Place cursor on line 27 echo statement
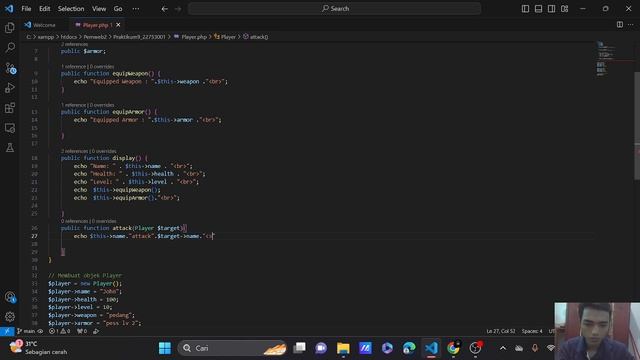 coord(143,236)
